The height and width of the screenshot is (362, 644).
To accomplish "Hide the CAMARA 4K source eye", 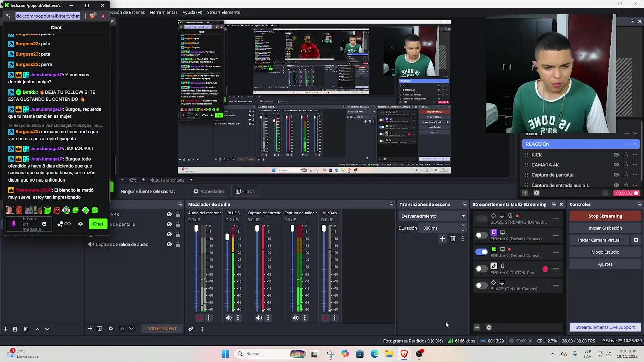I will 616,165.
